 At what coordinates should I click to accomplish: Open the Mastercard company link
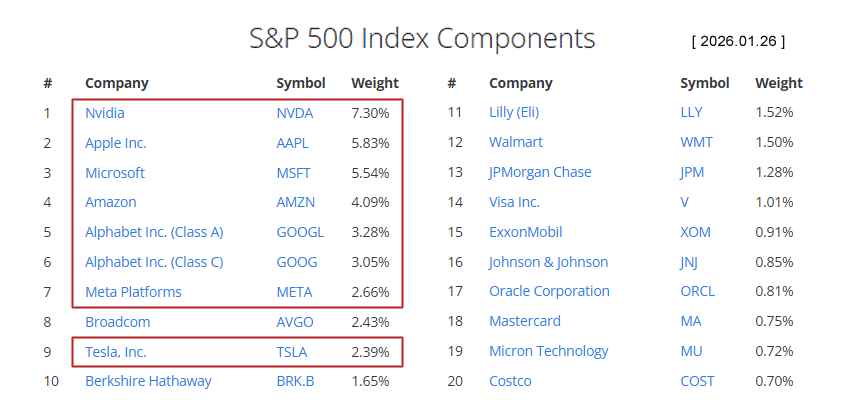(x=525, y=322)
